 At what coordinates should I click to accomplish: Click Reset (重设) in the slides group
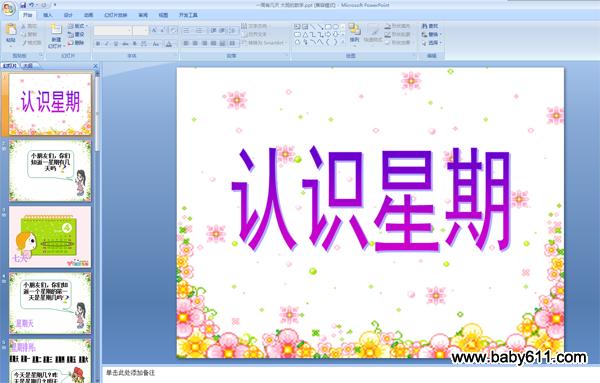coord(76,34)
